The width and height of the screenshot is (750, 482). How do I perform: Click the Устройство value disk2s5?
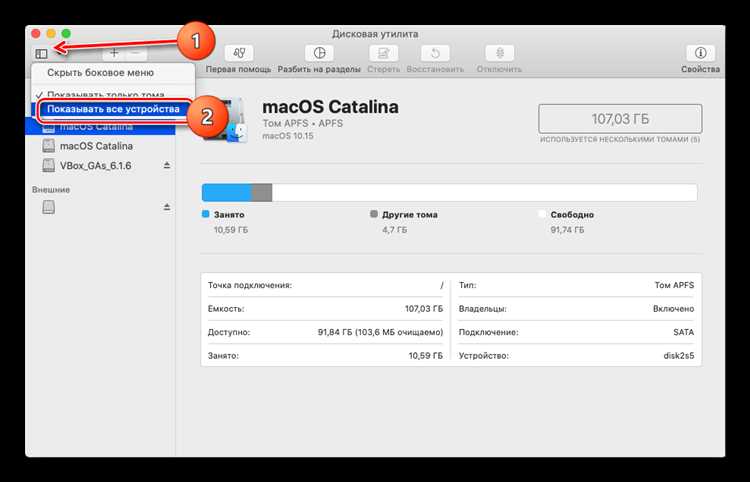pos(679,356)
